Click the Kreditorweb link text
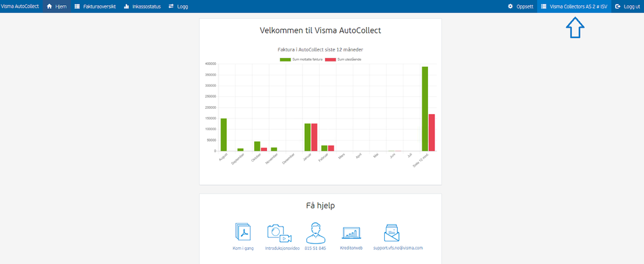This screenshot has height=264, width=644. coord(351,248)
